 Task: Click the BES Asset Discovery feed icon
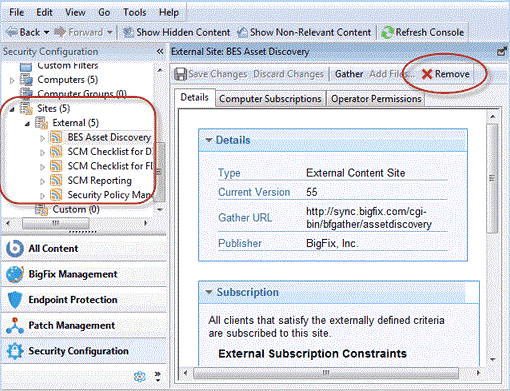tap(56, 137)
